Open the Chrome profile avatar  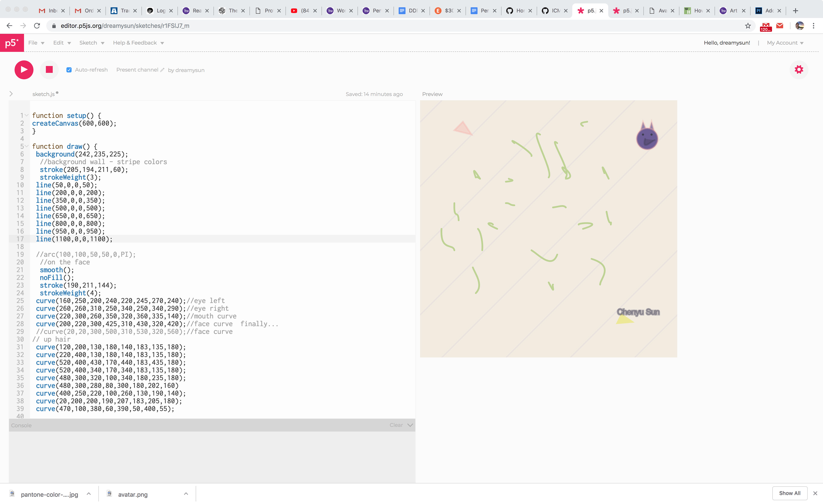(x=799, y=26)
